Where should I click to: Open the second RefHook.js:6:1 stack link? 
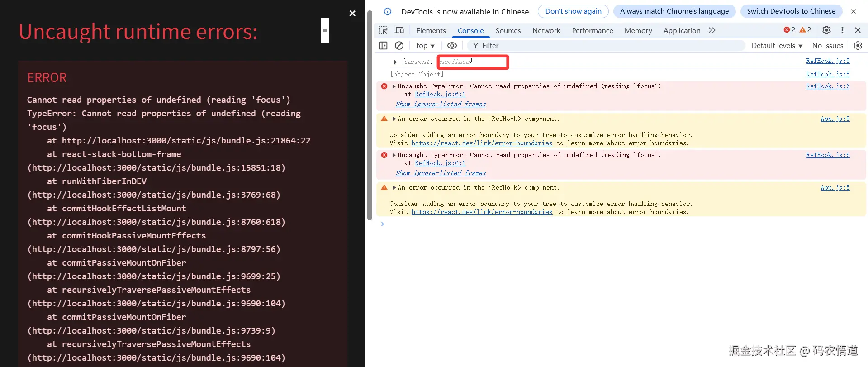coord(440,163)
